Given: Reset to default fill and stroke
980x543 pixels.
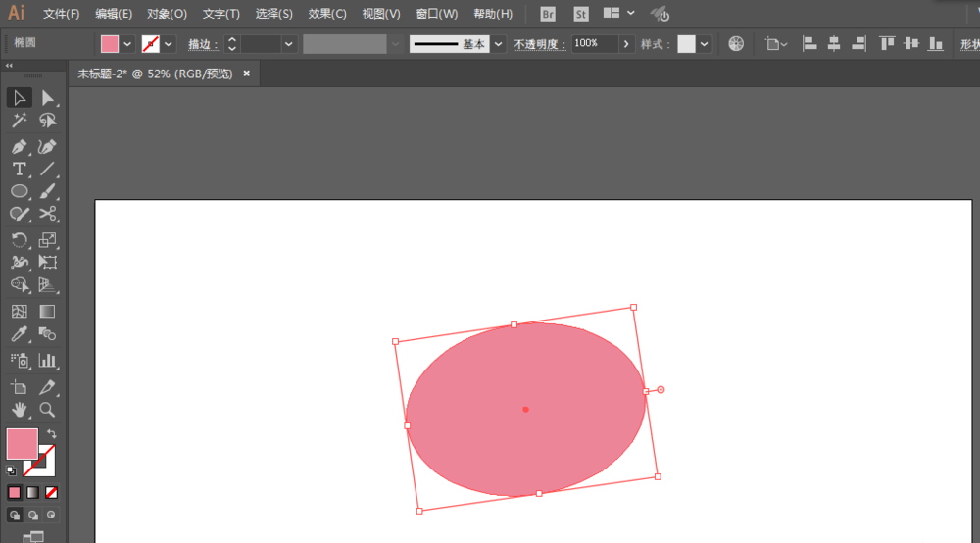Looking at the screenshot, I should coord(11,470).
